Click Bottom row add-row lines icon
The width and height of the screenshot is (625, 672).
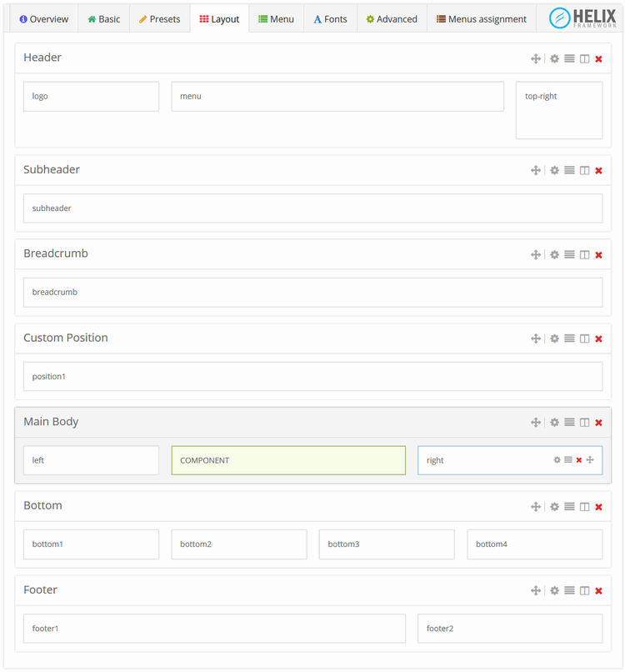(x=569, y=507)
